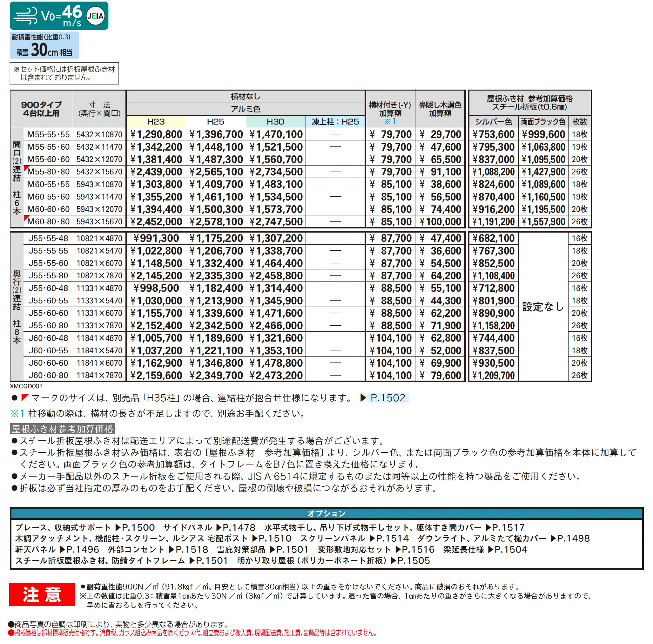Select the 凍上柱：H25 column header
This screenshot has width=653, height=644.
pyautogui.click(x=335, y=122)
